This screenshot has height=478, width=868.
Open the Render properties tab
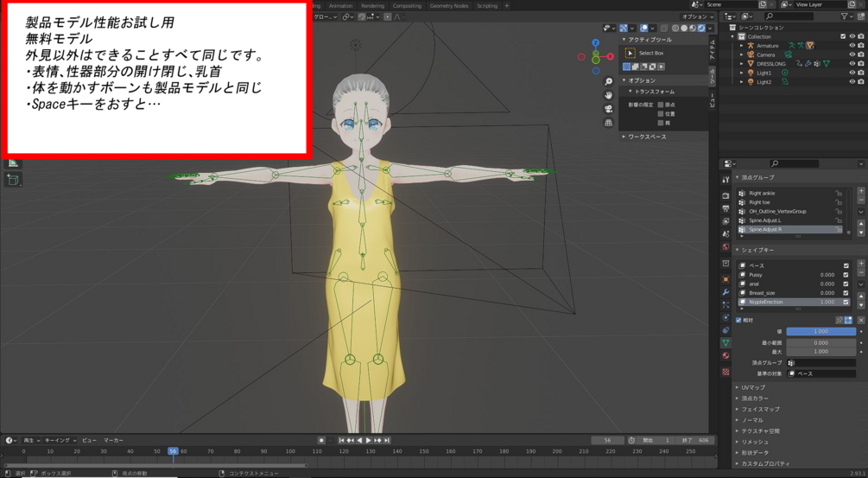tap(725, 195)
